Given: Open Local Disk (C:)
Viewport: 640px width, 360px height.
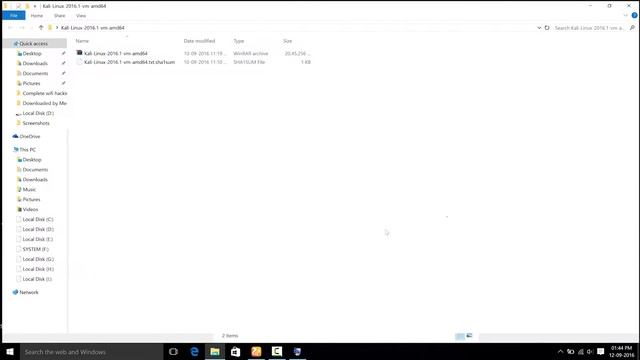Looking at the screenshot, I should 38,220.
